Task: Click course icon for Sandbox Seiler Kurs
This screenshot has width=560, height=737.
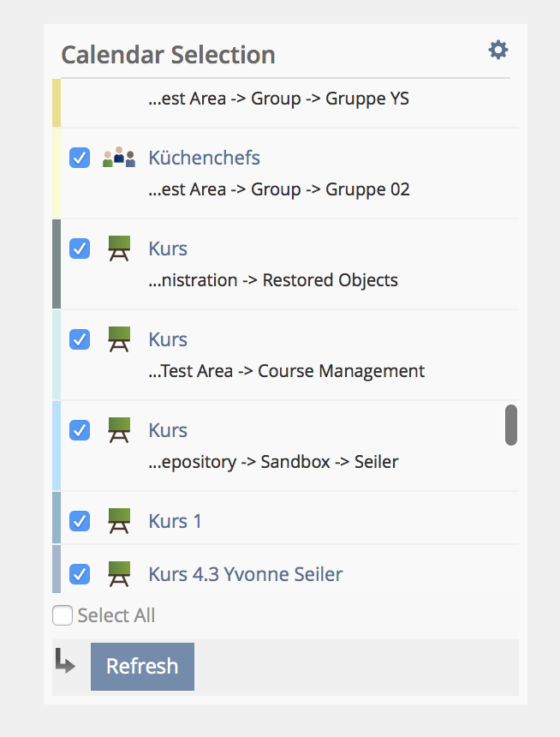Action: (x=119, y=430)
